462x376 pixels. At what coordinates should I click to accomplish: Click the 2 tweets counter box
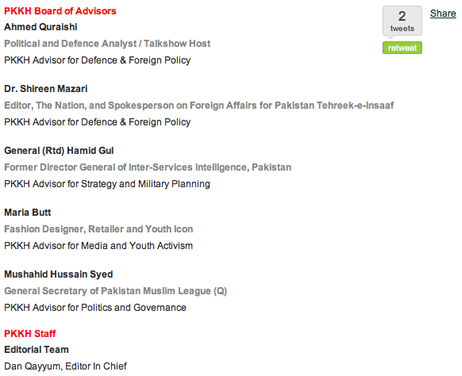click(x=402, y=21)
